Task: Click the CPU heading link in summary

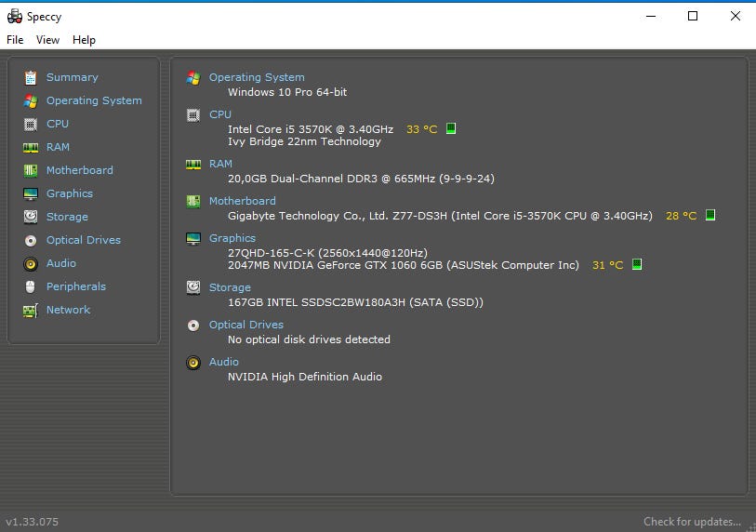Action: 219,114
